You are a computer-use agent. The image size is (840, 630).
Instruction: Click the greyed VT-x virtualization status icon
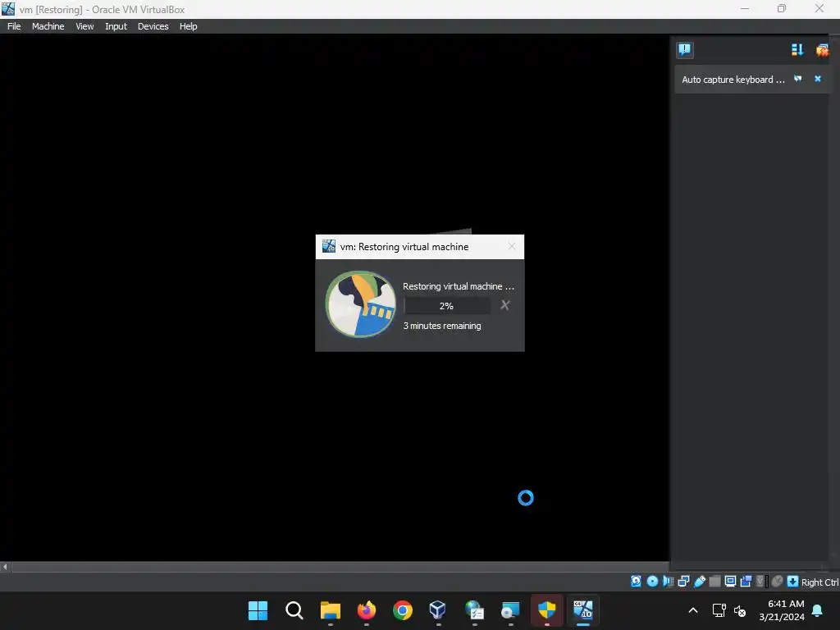coord(760,582)
